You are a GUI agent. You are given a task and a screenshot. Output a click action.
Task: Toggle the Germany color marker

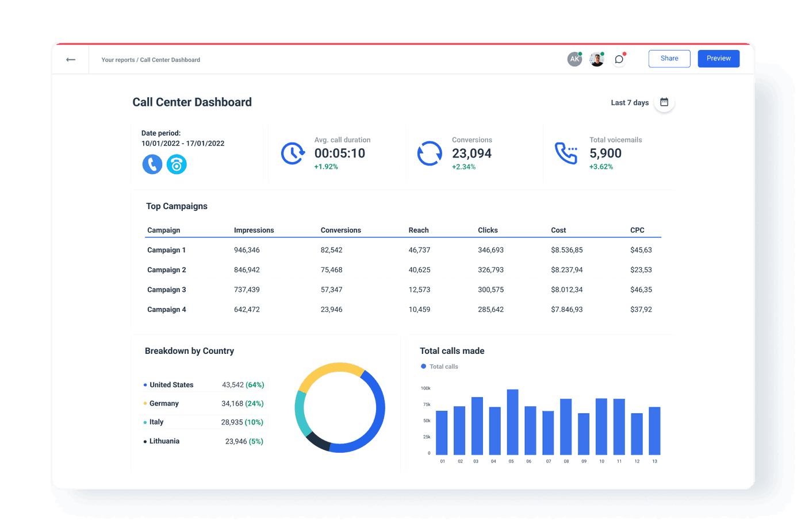click(x=145, y=403)
